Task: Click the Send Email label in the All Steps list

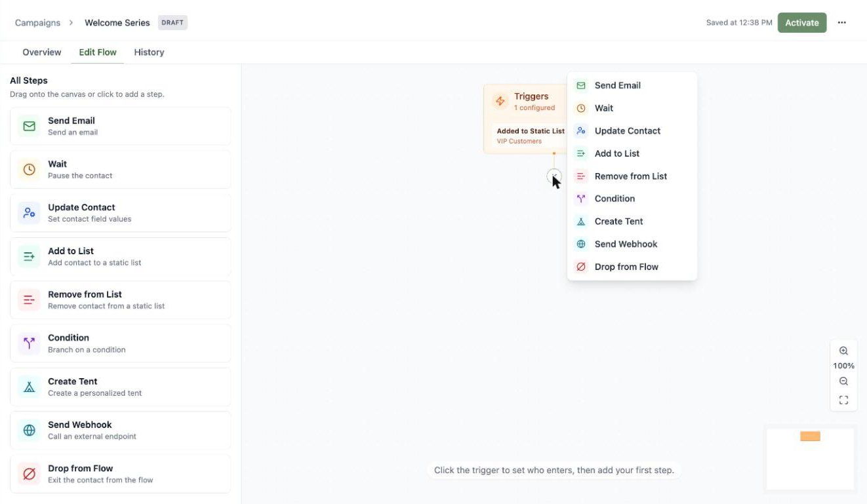Action: pos(71,121)
